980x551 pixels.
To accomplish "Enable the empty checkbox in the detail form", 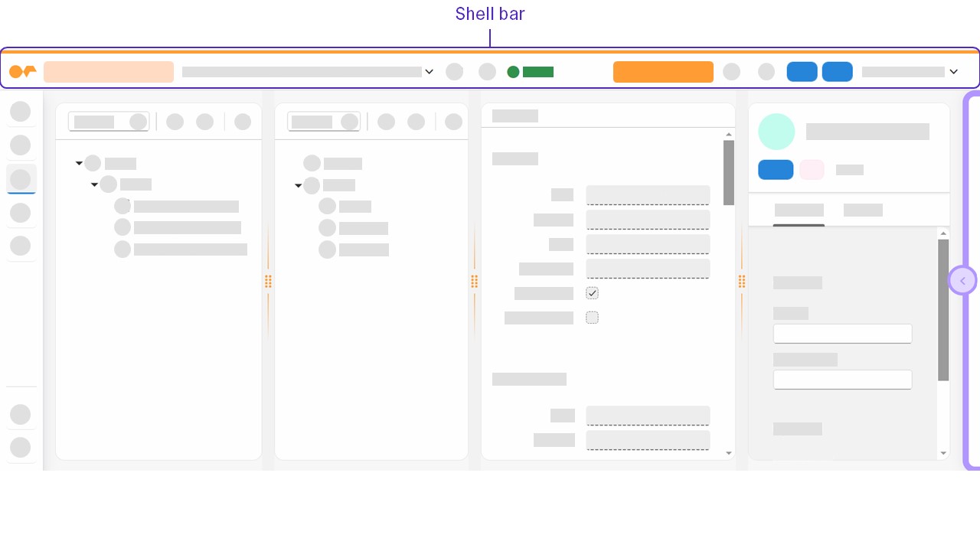I will [x=592, y=318].
